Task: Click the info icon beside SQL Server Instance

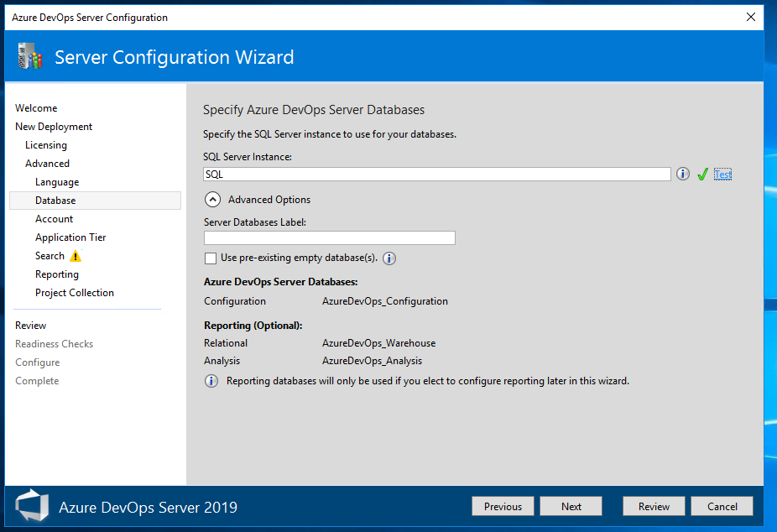Action: [x=683, y=174]
